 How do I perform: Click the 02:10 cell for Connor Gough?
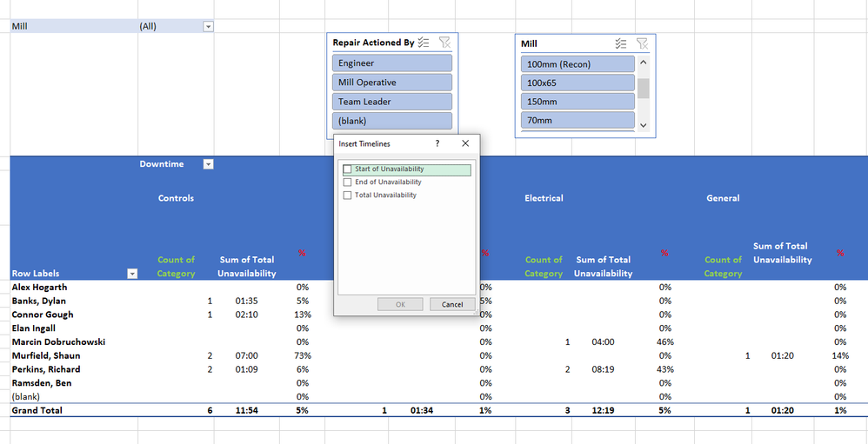pyautogui.click(x=247, y=315)
